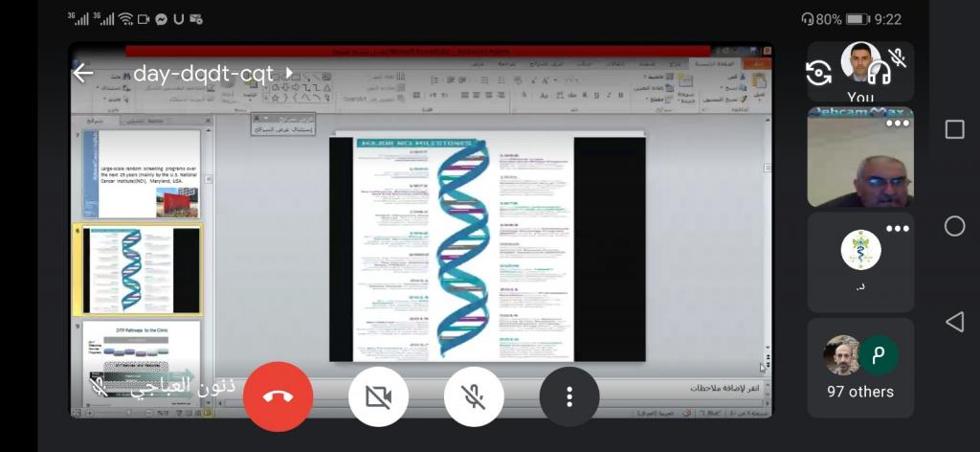
Task: Switch camera using the flip camera icon
Action: click(819, 73)
